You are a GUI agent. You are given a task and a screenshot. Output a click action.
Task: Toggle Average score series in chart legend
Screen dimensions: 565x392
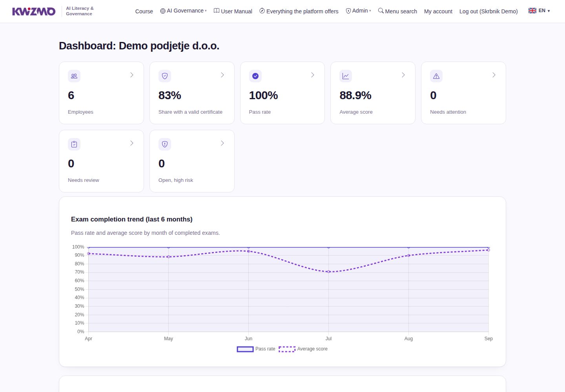pos(303,349)
